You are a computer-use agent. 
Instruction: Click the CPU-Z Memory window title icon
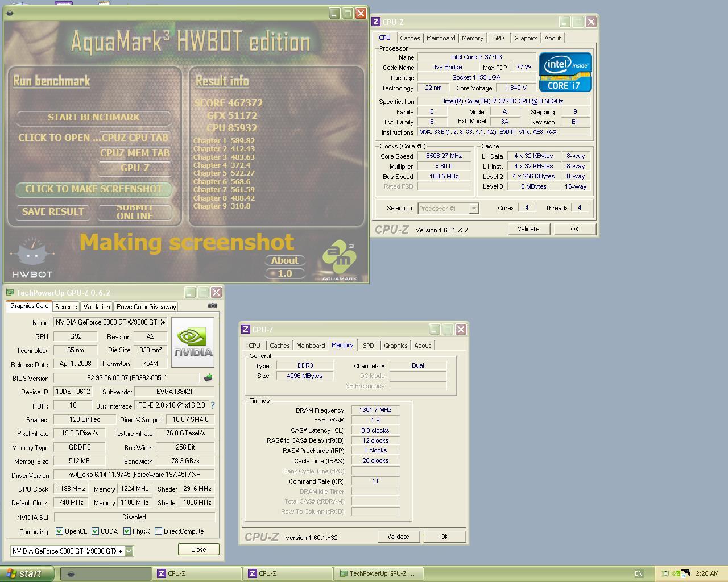pyautogui.click(x=246, y=329)
